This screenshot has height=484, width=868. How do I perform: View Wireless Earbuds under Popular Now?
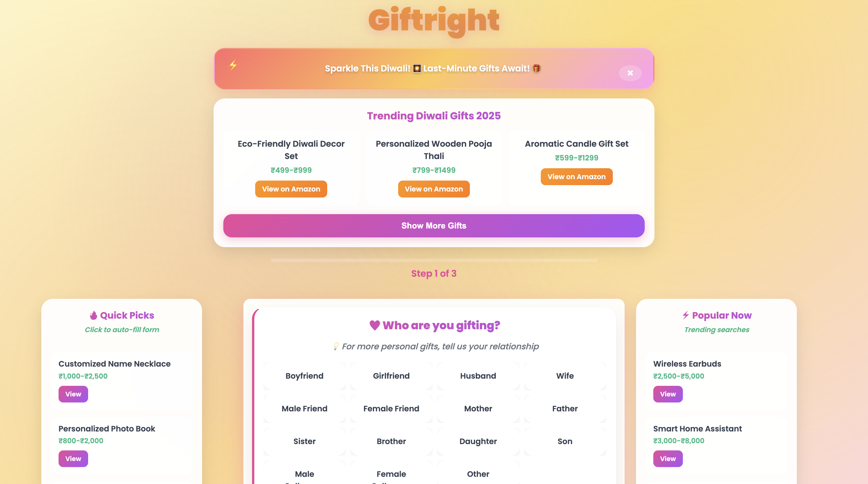[x=668, y=394]
